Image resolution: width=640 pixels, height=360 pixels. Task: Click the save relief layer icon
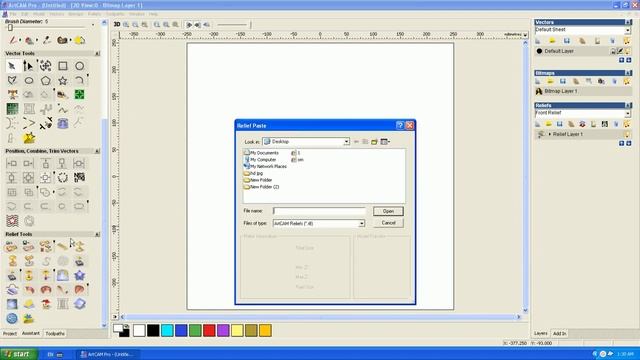click(560, 124)
